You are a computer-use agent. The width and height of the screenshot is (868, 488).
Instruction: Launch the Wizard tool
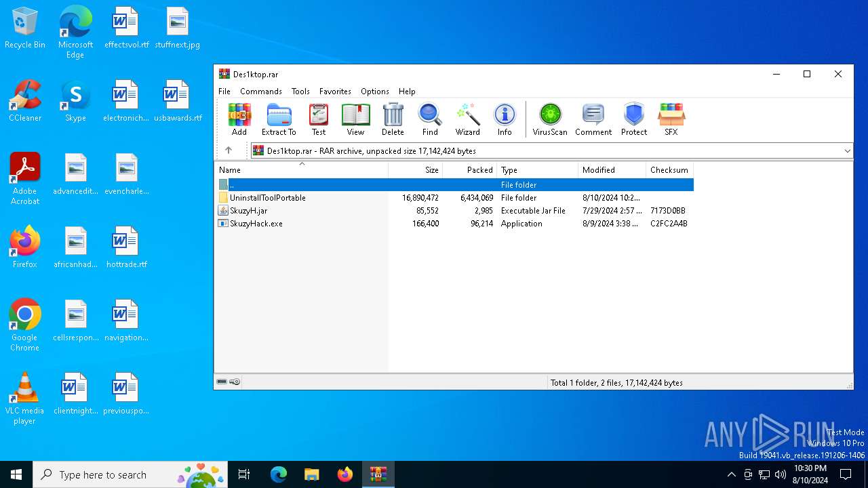tap(468, 119)
